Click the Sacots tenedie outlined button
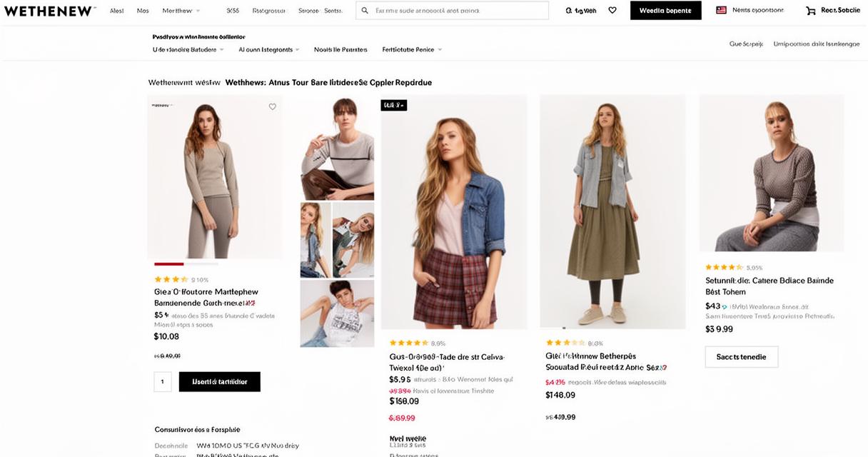868x457 pixels. pos(742,356)
